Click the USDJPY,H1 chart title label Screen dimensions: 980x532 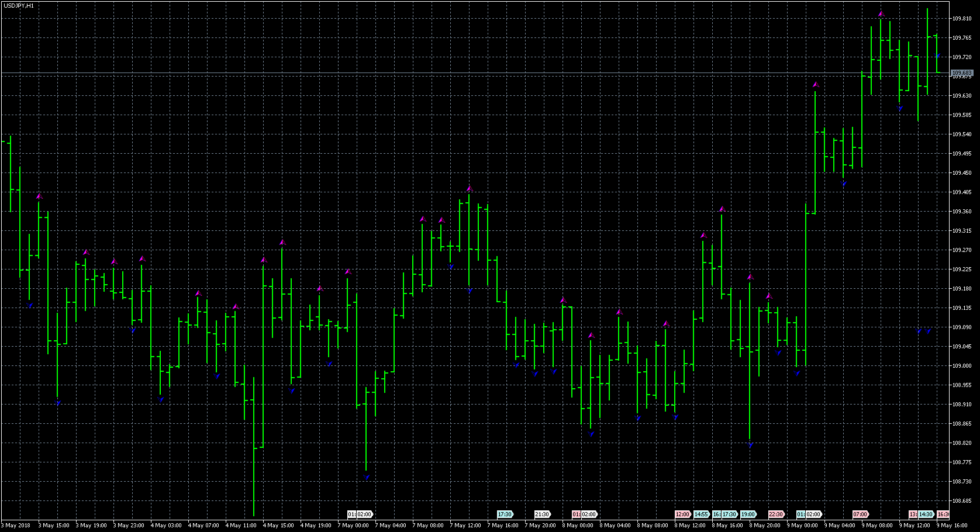pyautogui.click(x=19, y=5)
